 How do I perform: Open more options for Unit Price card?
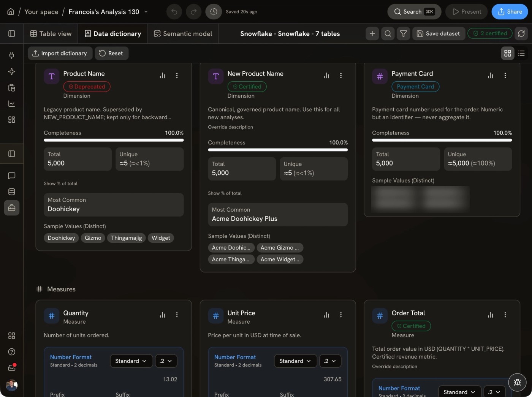(x=341, y=315)
